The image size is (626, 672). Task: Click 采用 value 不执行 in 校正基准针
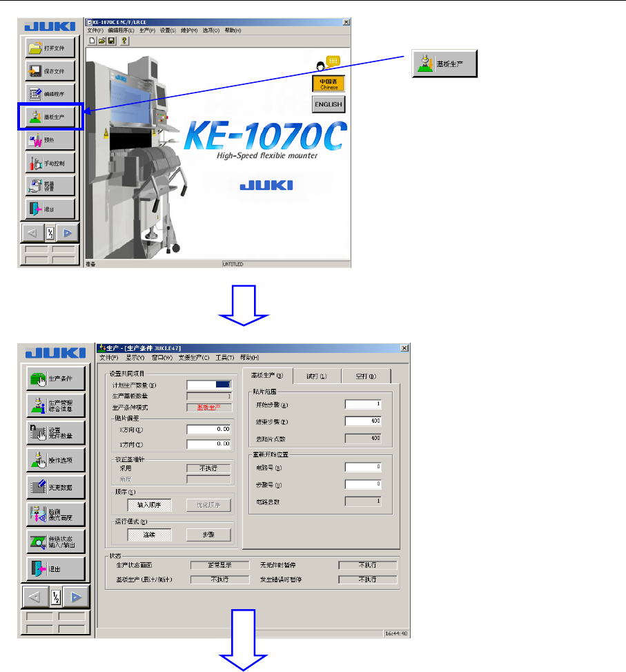click(208, 468)
